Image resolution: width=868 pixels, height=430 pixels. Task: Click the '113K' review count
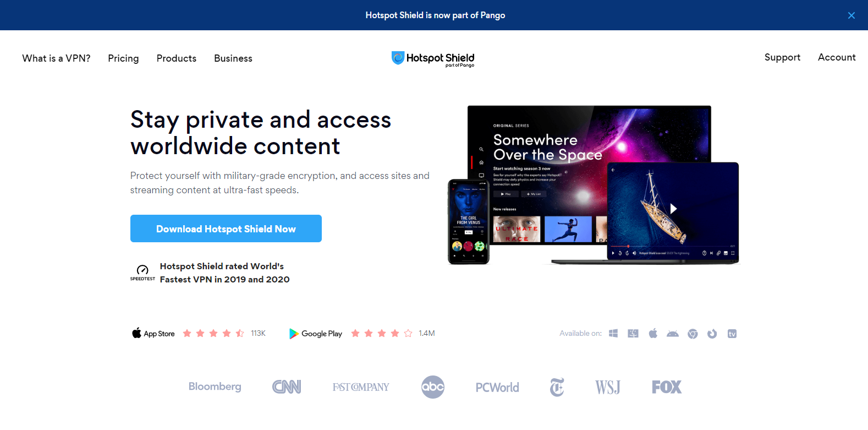[x=259, y=333]
